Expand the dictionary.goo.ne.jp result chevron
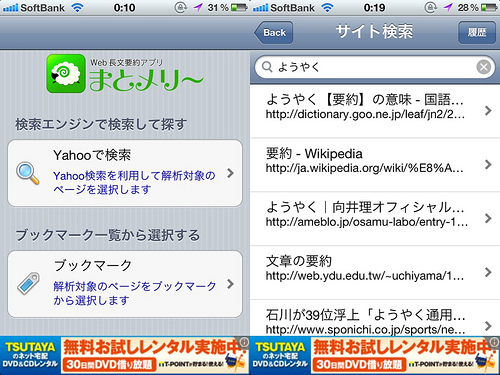 click(x=488, y=110)
